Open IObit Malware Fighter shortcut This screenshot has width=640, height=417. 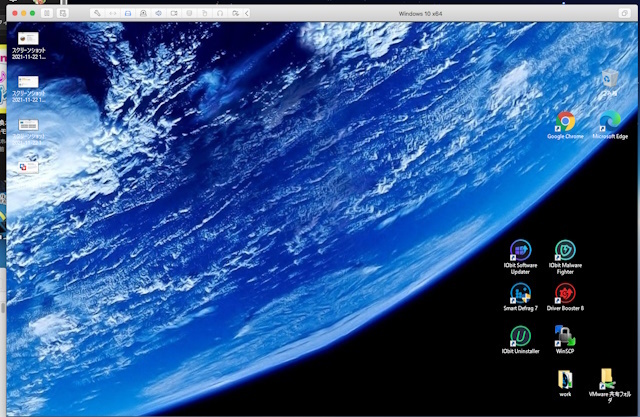click(x=565, y=257)
